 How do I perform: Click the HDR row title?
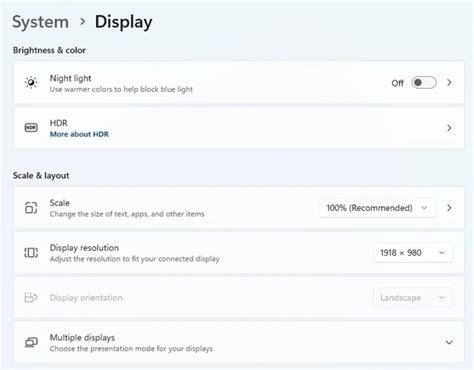58,123
